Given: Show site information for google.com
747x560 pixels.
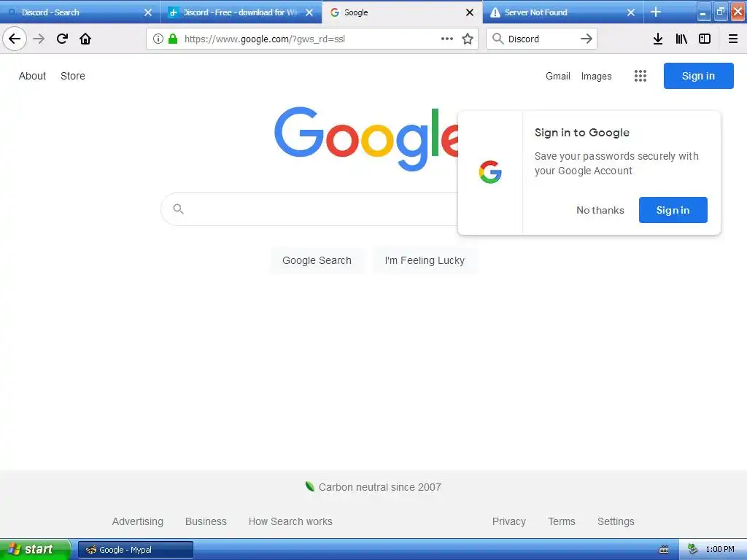Looking at the screenshot, I should 158,39.
